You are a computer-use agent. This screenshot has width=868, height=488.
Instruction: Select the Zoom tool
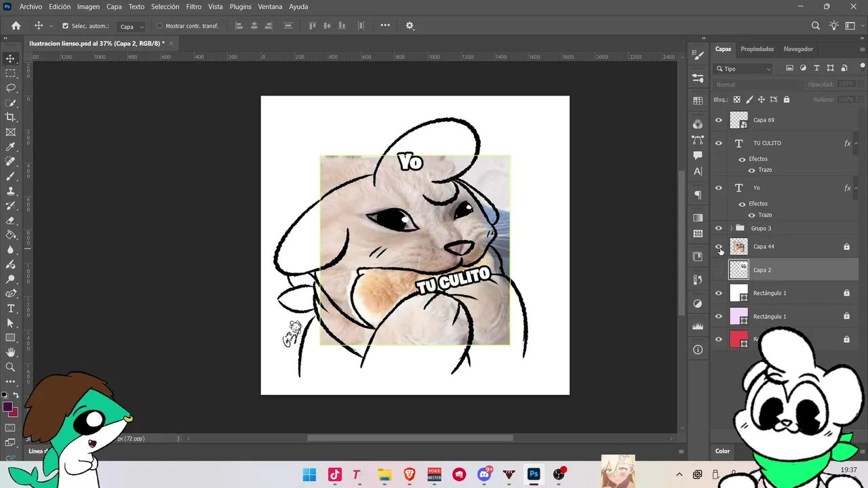pos(10,367)
